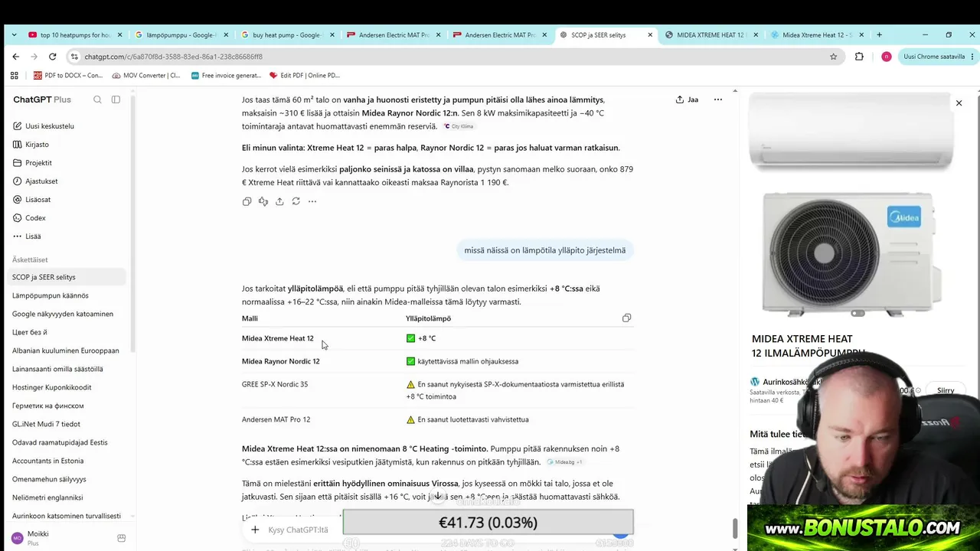The height and width of the screenshot is (551, 980).
Task: View site information icon in address bar
Action: (74, 57)
